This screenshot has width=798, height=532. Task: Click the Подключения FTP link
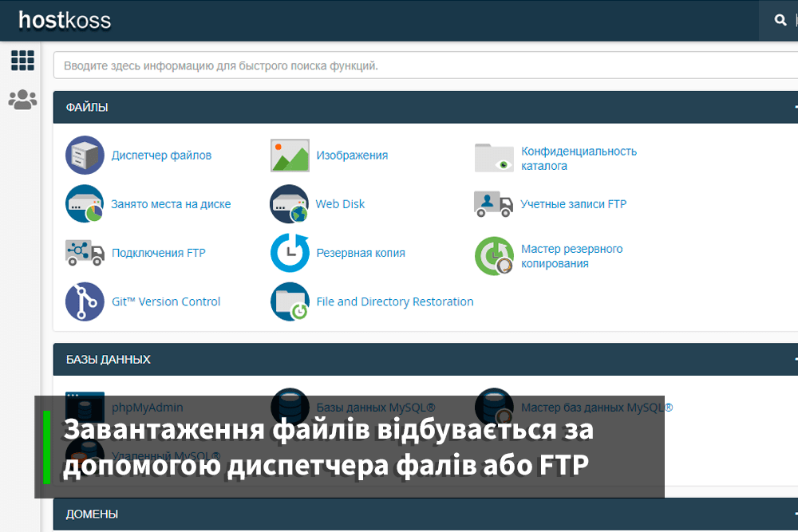pyautogui.click(x=158, y=253)
